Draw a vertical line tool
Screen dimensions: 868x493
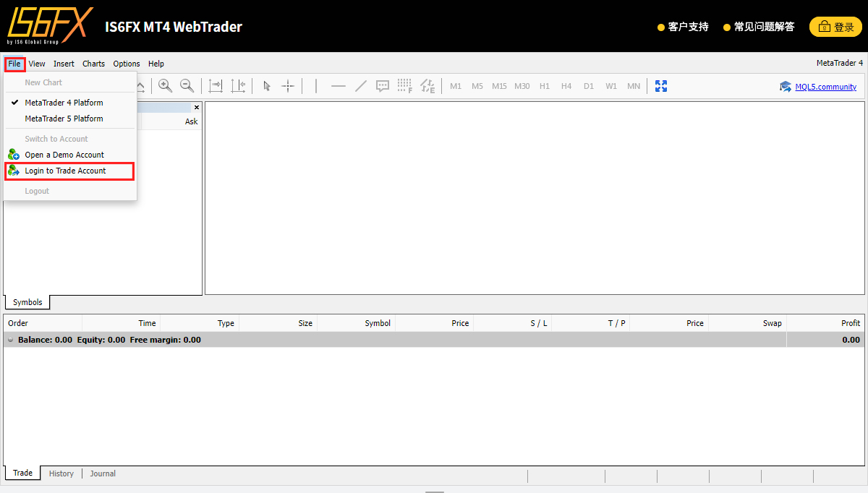316,86
